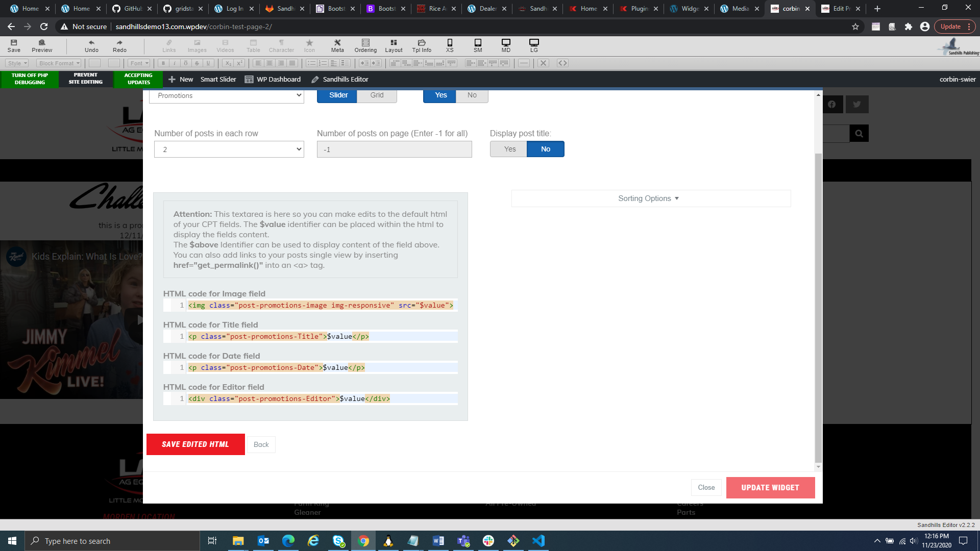
Task: Apply superscript formatting
Action: 239,63
